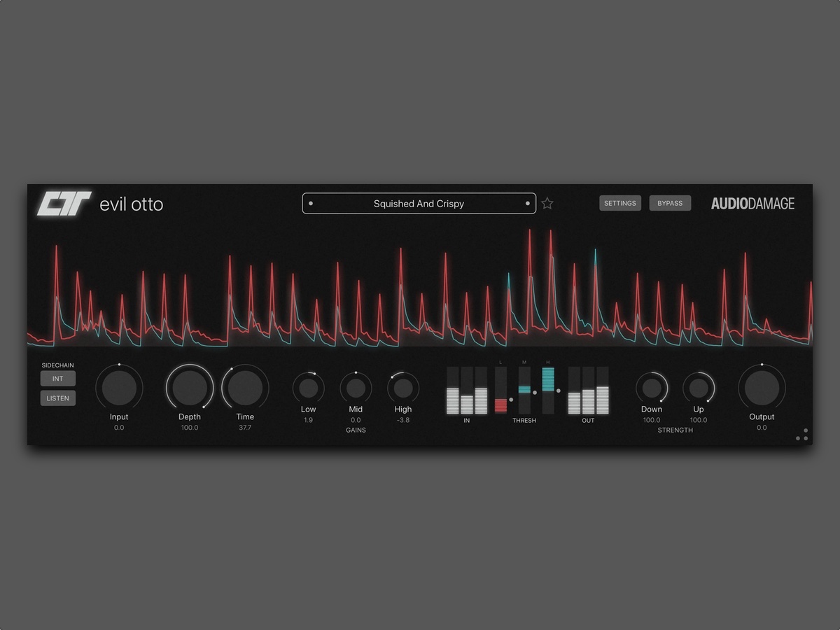The width and height of the screenshot is (840, 630).
Task: Click the waveform envelope display
Action: coord(420,287)
